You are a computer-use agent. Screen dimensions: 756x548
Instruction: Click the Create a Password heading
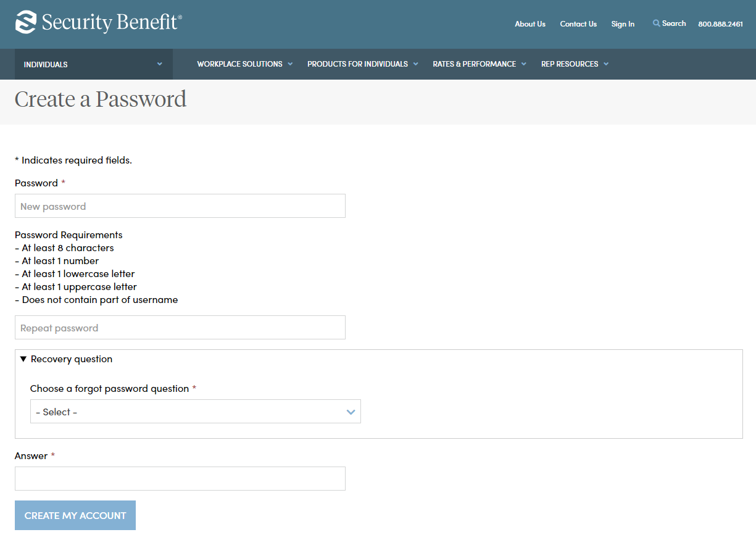[x=101, y=99]
